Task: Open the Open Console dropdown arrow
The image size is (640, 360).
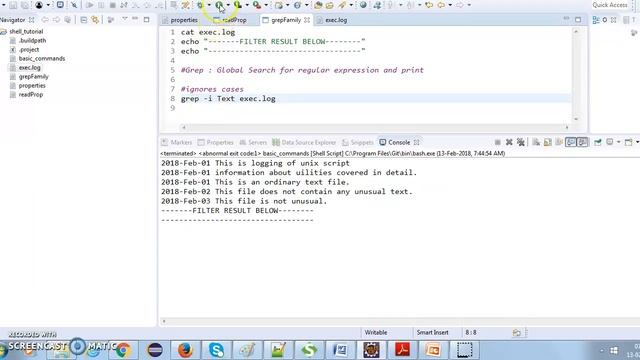Action: (637, 142)
